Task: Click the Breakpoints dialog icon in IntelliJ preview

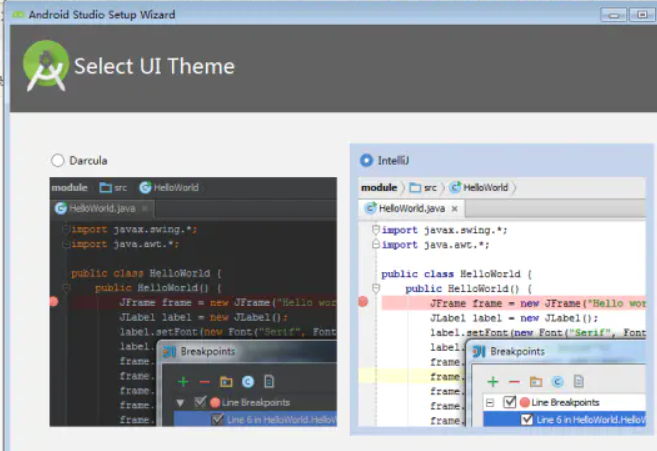Action: coord(479,351)
